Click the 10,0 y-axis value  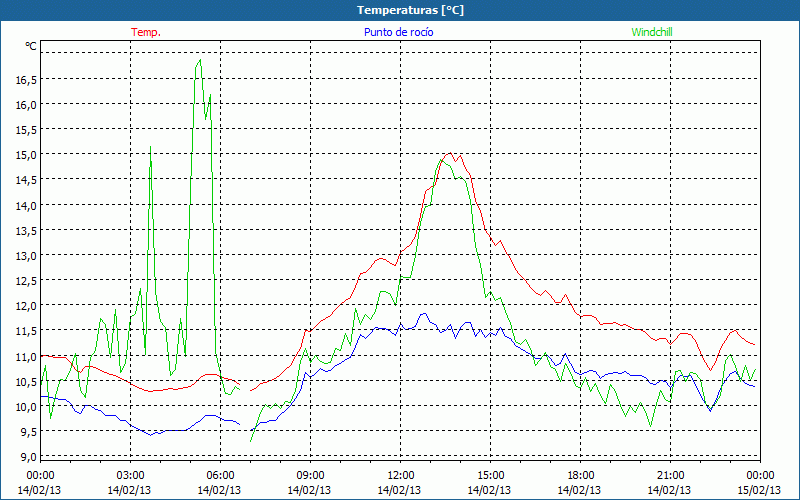pos(26,406)
